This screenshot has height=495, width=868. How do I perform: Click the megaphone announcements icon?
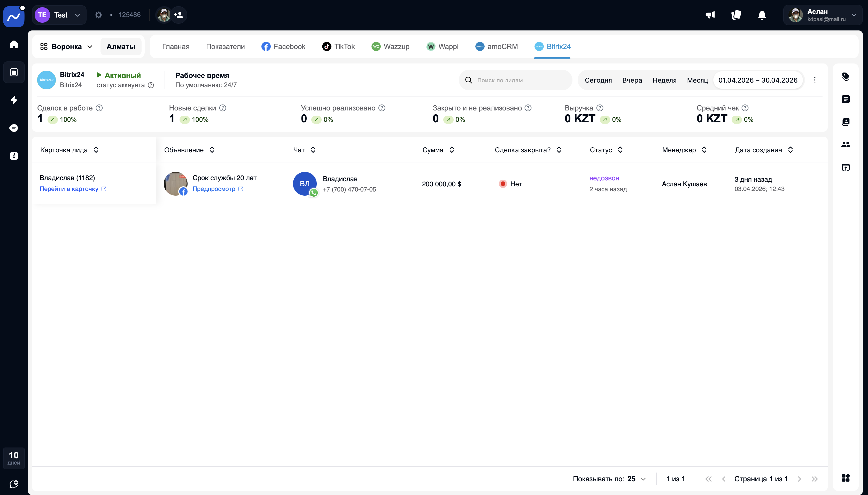710,15
